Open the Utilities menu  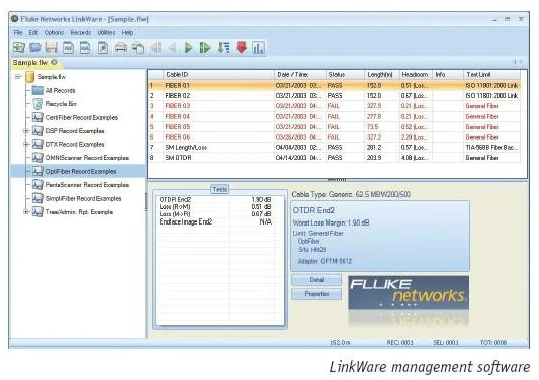click(106, 33)
